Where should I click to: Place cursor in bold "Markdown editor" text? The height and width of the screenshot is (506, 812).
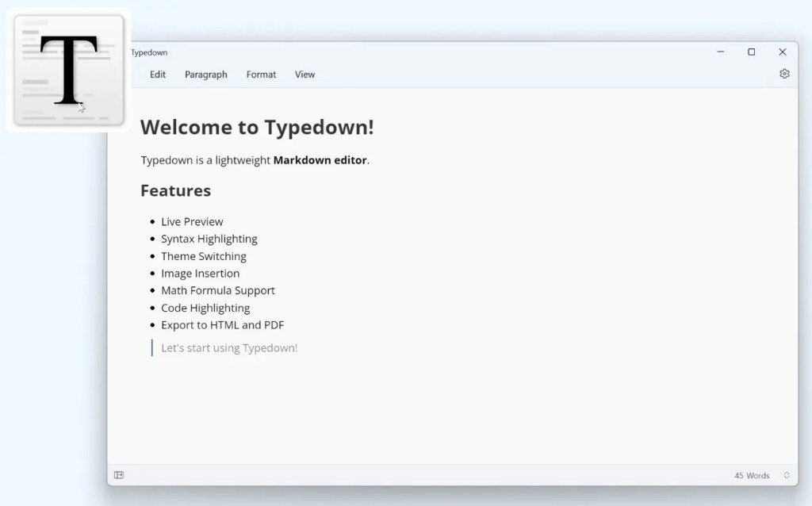pos(320,160)
